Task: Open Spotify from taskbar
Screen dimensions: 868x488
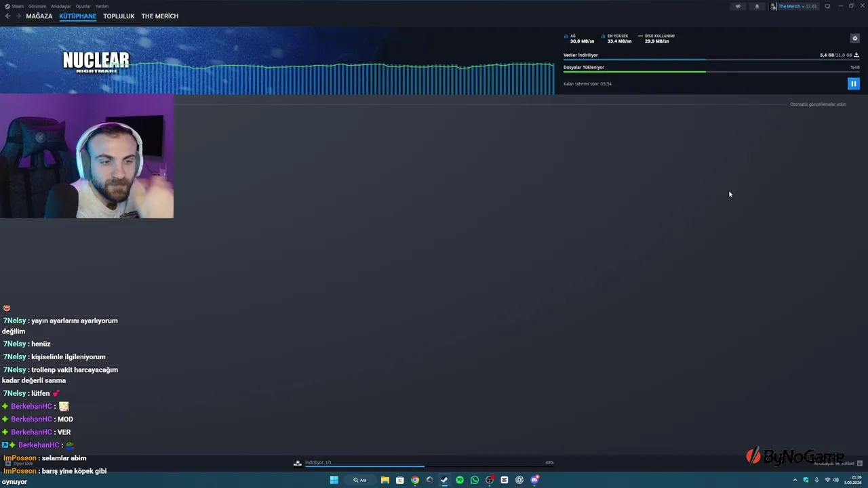Action: [460, 480]
